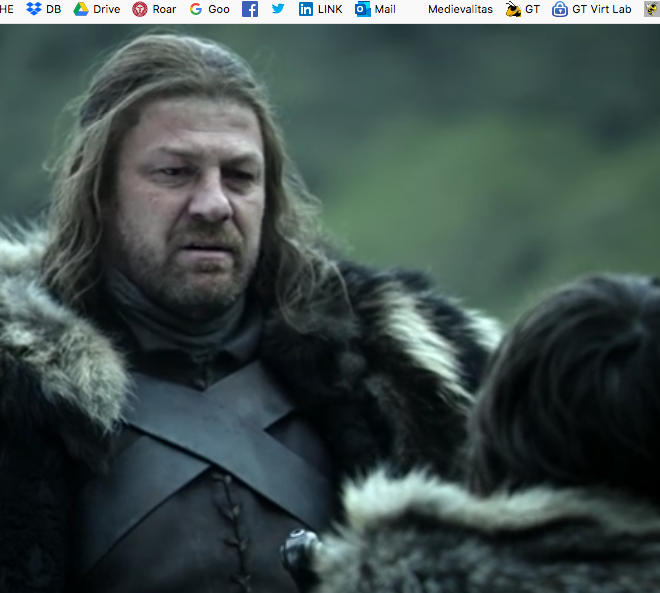Open the GT Virt Lab bookmark
Viewport: 660px width, 593px height.
(x=591, y=9)
